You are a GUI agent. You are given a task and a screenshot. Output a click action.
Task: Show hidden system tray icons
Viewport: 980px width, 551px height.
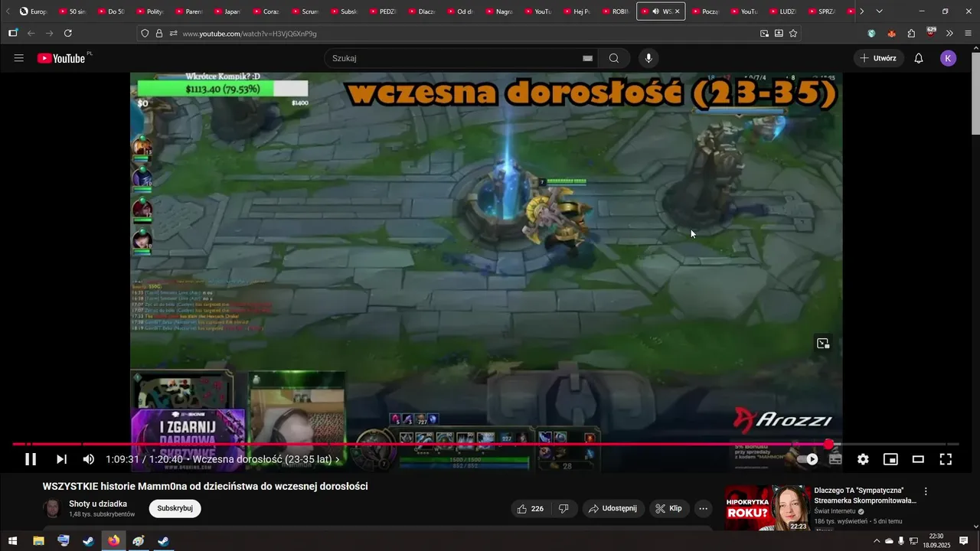pyautogui.click(x=876, y=541)
